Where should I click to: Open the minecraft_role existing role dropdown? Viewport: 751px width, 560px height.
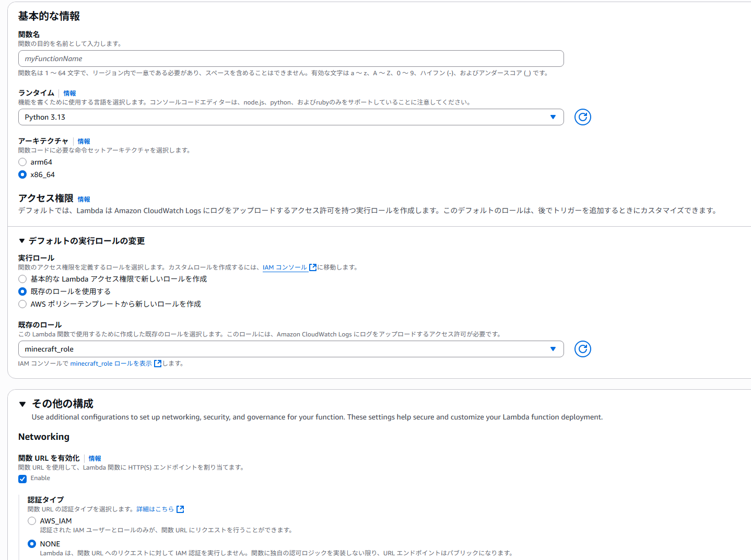[x=291, y=349]
